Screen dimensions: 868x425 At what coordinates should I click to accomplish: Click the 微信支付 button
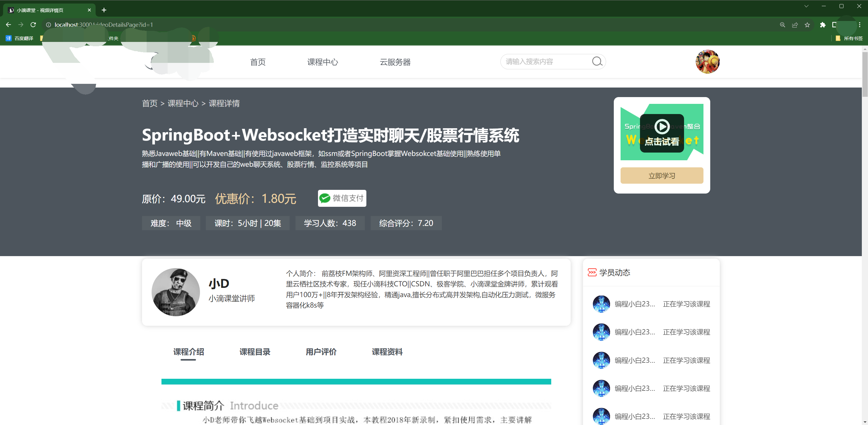(x=342, y=198)
